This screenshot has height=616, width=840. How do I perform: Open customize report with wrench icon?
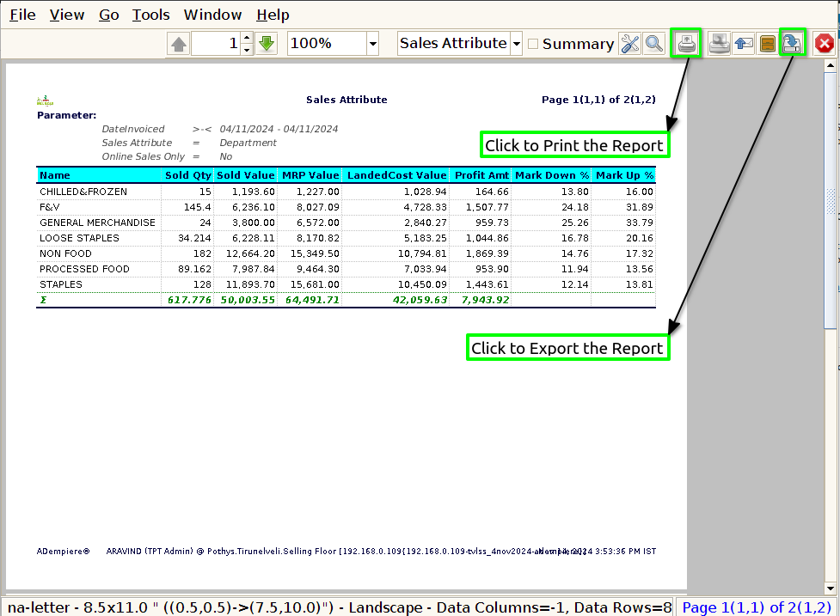tap(630, 44)
